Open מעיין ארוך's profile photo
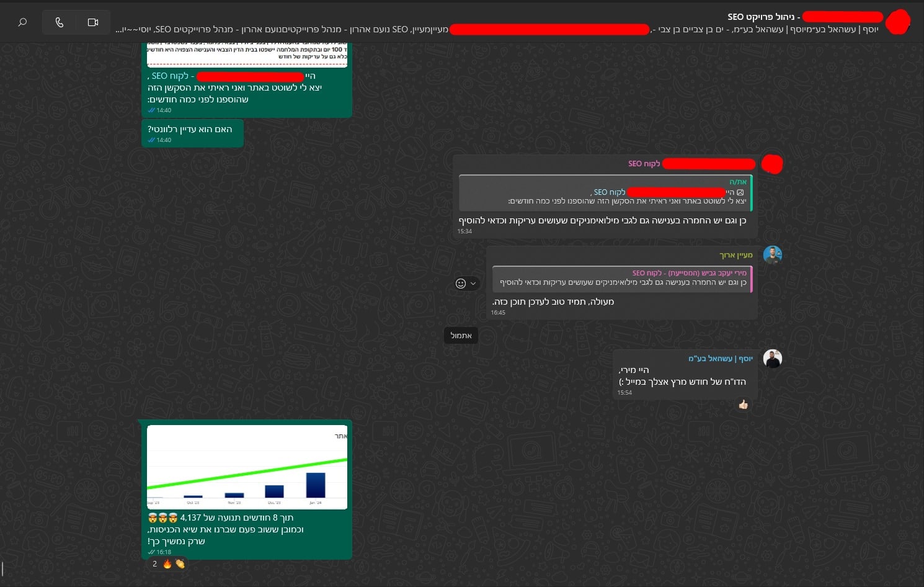This screenshot has height=587, width=924. tap(772, 255)
